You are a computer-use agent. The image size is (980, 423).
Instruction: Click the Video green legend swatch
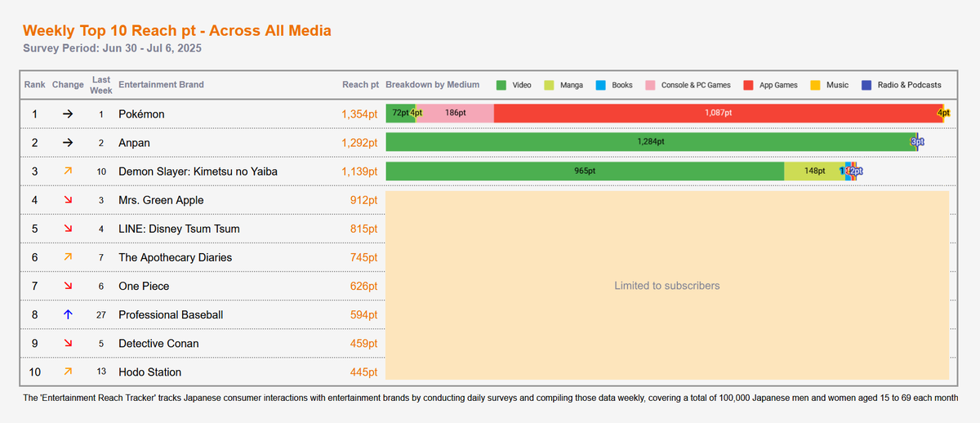[x=501, y=85]
